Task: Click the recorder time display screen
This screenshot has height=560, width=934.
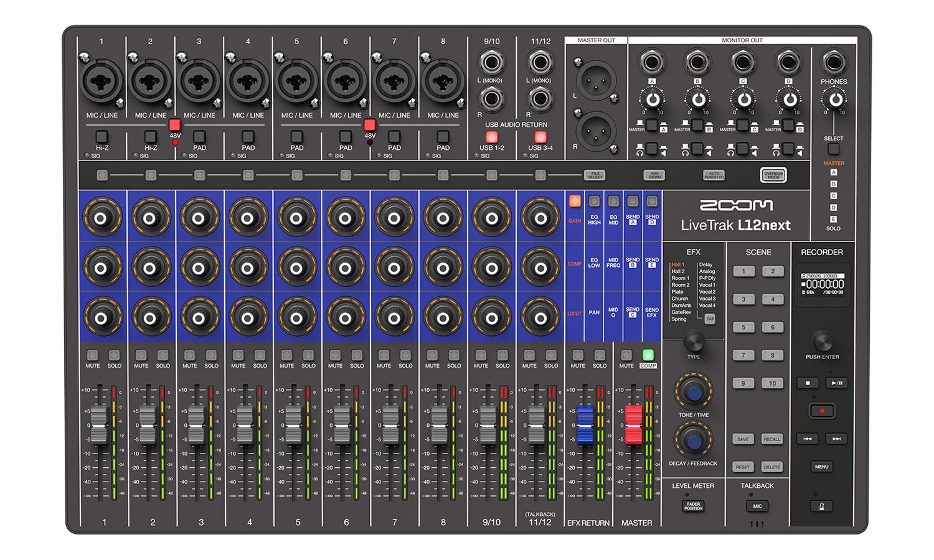Action: (823, 284)
